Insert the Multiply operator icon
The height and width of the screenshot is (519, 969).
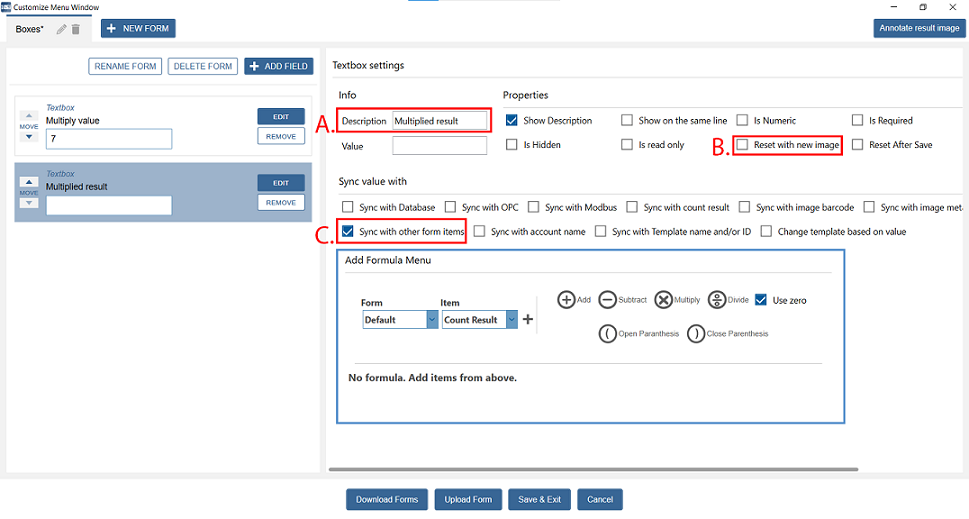click(663, 300)
